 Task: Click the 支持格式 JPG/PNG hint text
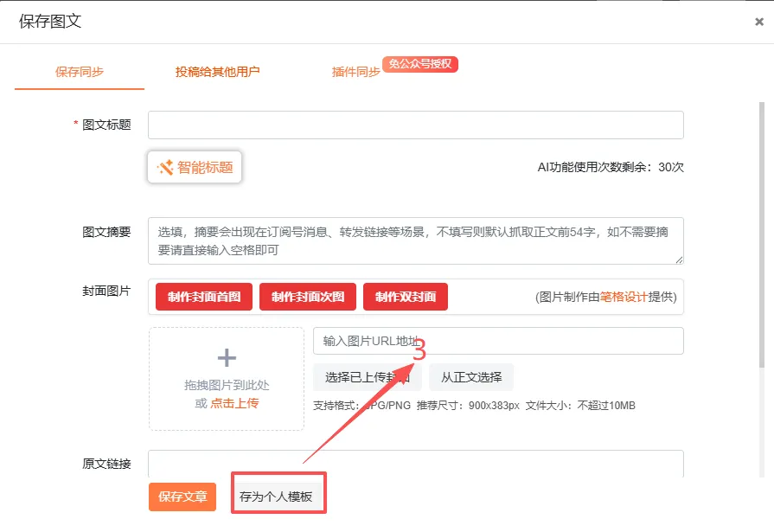pyautogui.click(x=361, y=406)
